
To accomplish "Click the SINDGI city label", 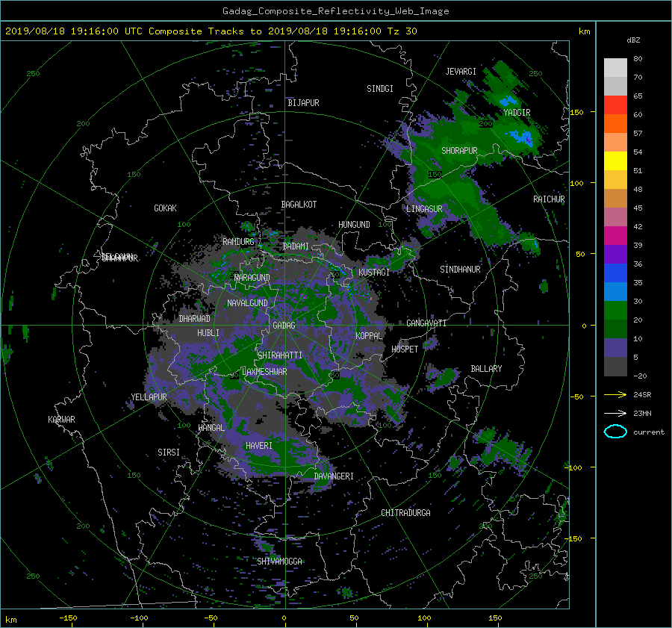I will (x=380, y=89).
